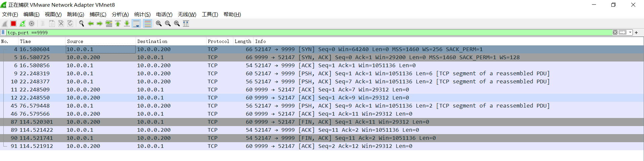Image resolution: width=644 pixels, height=161 pixels.
Task: Click the go to specified packet icon
Action: click(x=109, y=24)
